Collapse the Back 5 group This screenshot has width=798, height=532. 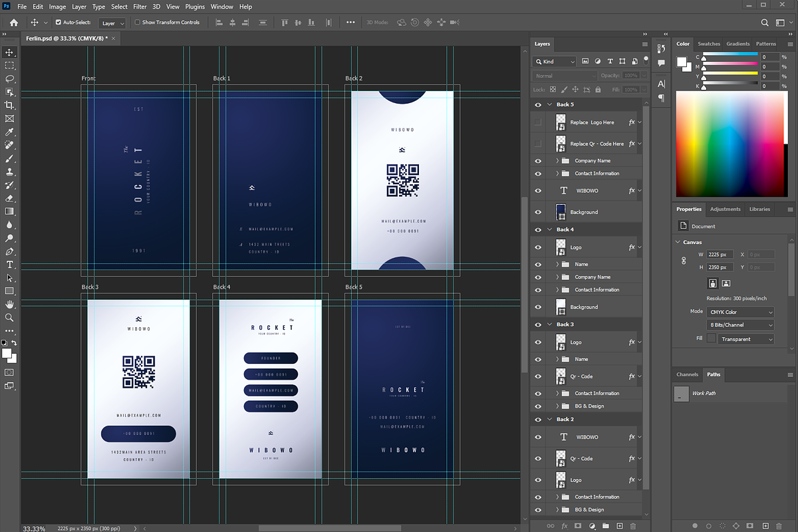pyautogui.click(x=550, y=104)
